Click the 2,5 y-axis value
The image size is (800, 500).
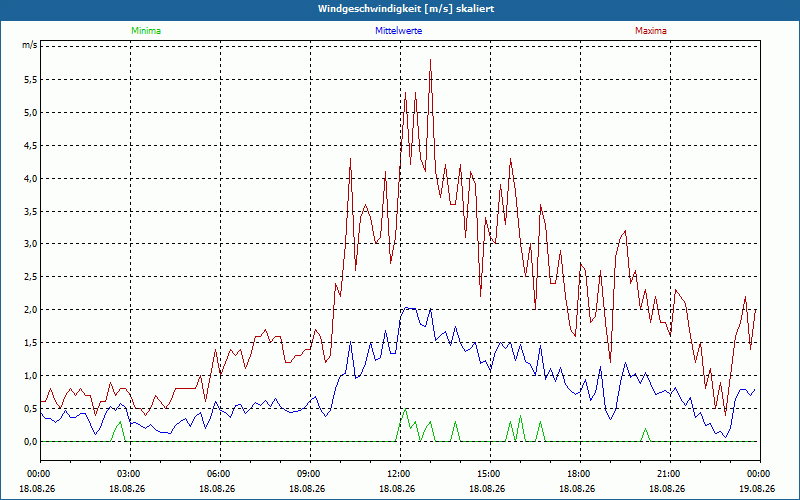coord(31,277)
